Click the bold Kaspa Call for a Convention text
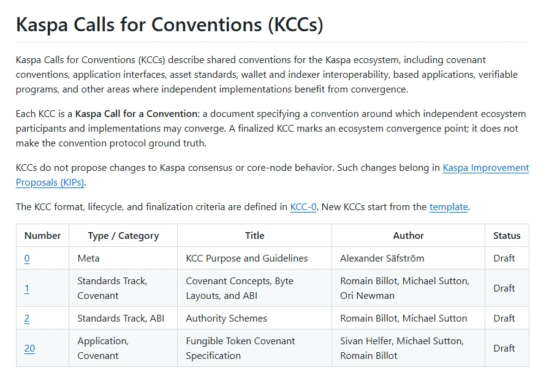The width and height of the screenshot is (546, 392). coord(137,114)
